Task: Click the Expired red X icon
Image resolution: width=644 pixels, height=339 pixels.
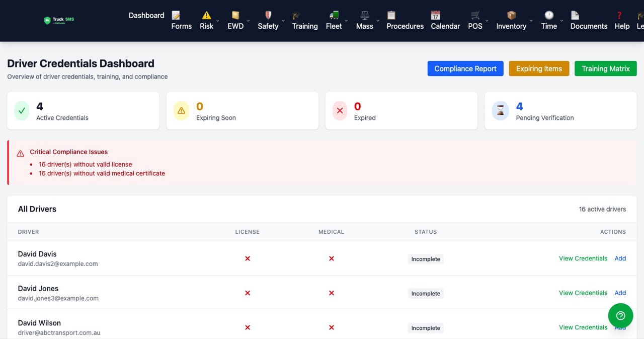Action: (340, 110)
